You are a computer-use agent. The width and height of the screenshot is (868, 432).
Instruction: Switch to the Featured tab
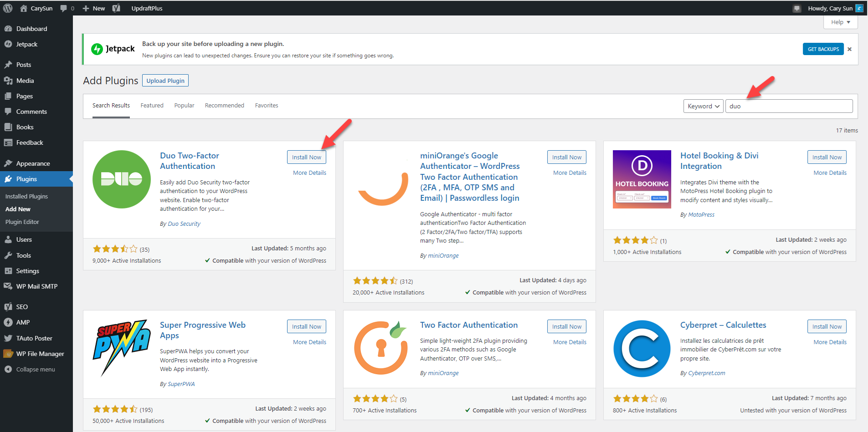[152, 106]
